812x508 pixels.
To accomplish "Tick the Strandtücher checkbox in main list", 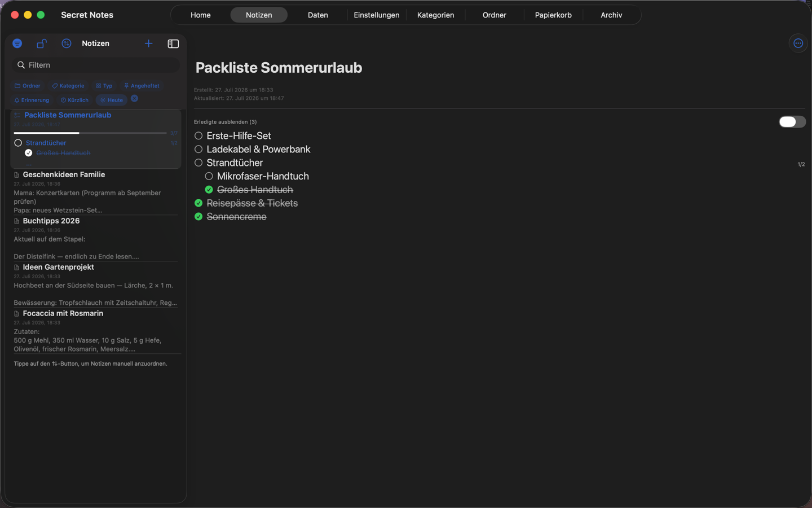I will coord(198,163).
